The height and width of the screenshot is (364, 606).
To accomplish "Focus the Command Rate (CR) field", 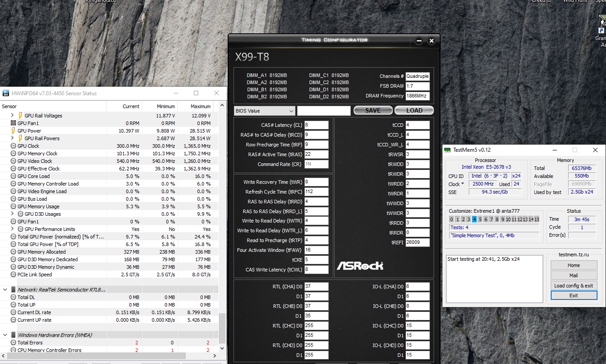I will (316, 164).
